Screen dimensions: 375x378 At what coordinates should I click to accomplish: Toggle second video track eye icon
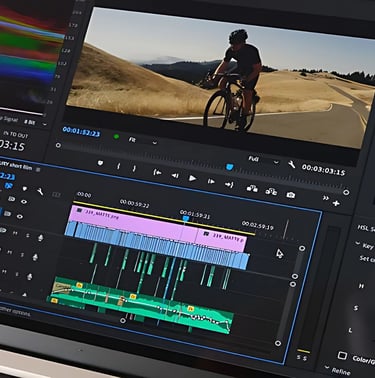[x=20, y=216]
